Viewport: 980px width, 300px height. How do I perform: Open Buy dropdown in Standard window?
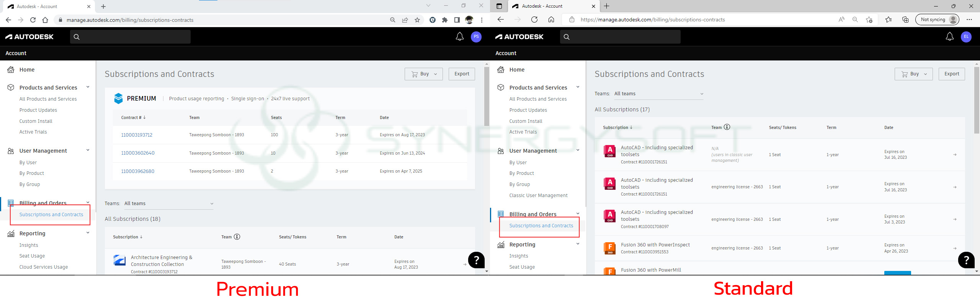(914, 74)
